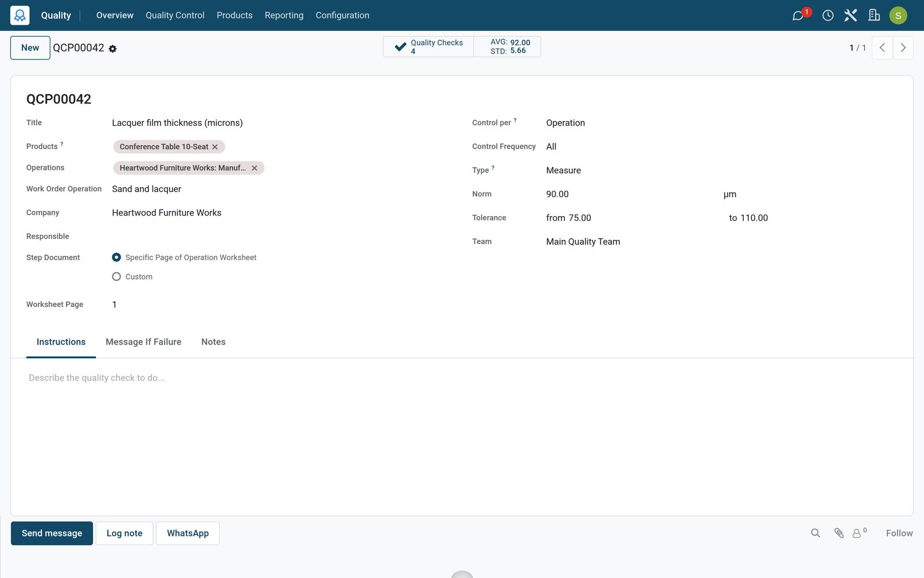Click the Log note button

click(124, 533)
